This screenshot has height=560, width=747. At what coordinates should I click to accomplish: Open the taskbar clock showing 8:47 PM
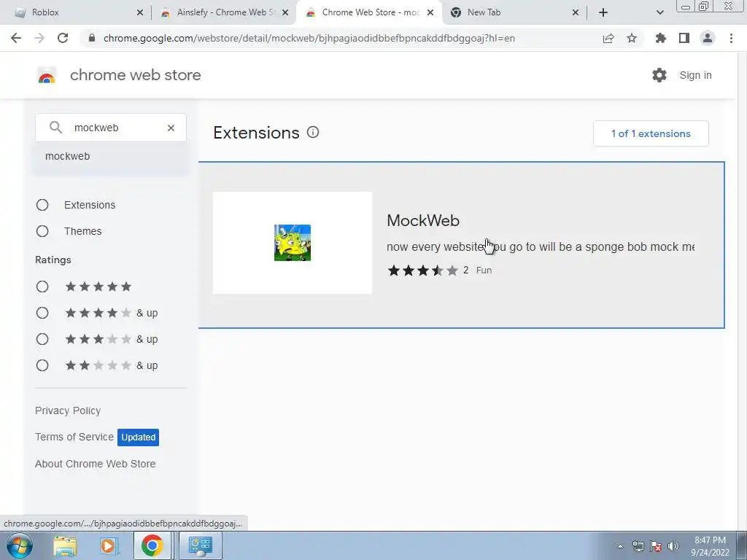tap(710, 546)
